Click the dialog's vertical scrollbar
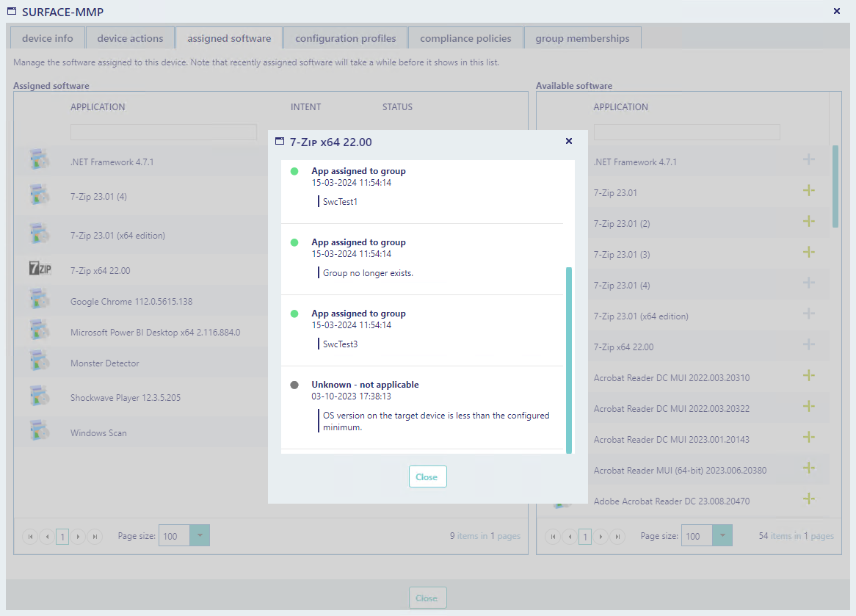The image size is (856, 616). (569, 360)
